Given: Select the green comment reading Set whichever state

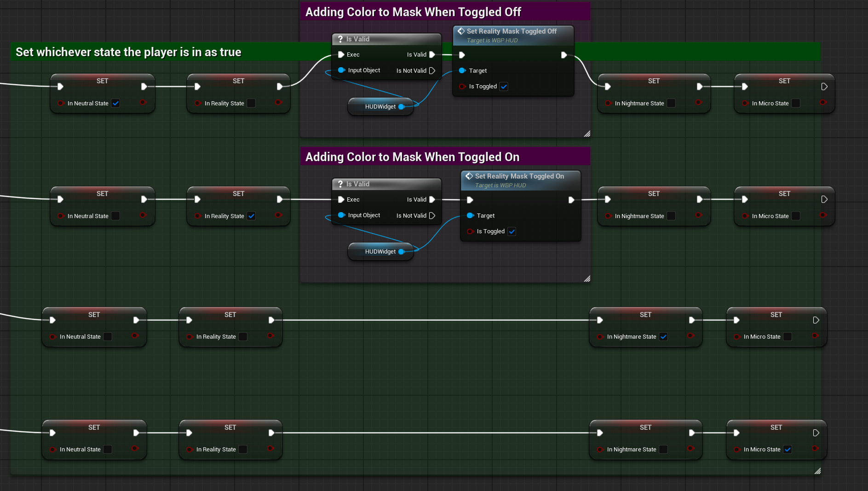Looking at the screenshot, I should (x=129, y=52).
